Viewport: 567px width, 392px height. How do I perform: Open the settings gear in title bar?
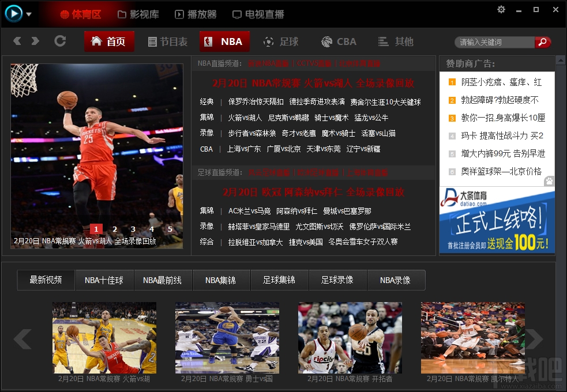coord(501,9)
